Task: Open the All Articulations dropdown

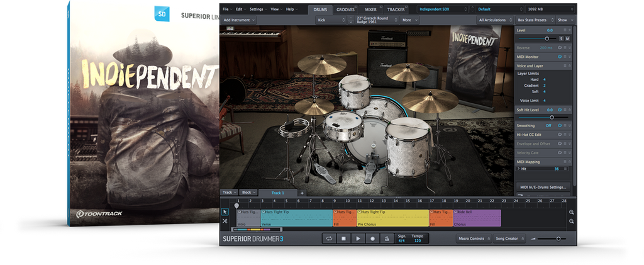Action: point(495,20)
